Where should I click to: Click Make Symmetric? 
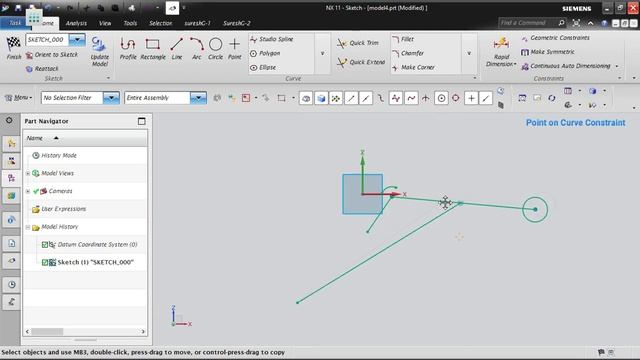point(548,52)
